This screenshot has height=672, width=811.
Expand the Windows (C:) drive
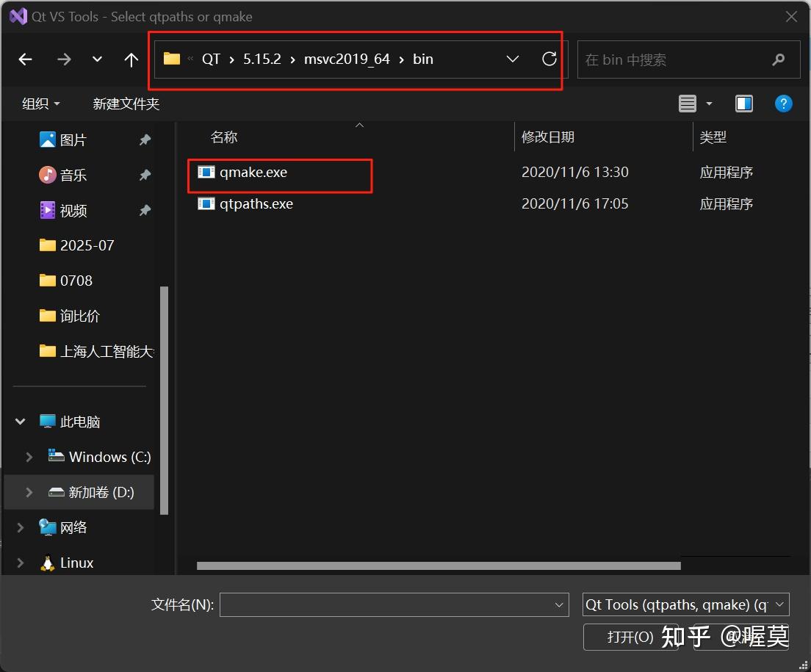tap(29, 456)
